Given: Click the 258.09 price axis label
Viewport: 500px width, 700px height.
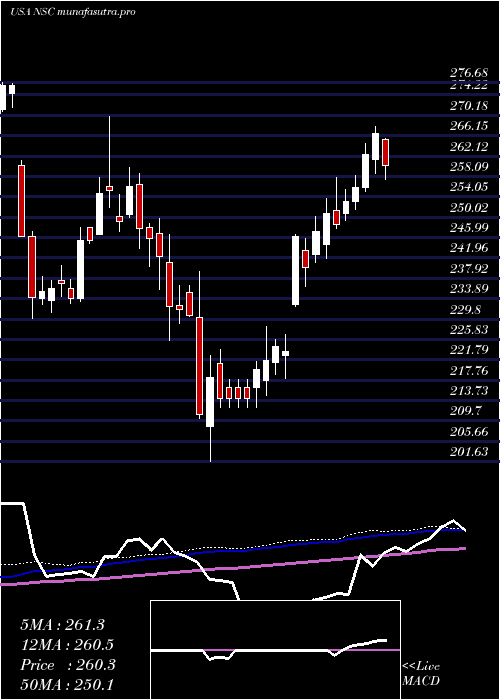Looking at the screenshot, I should [468, 167].
